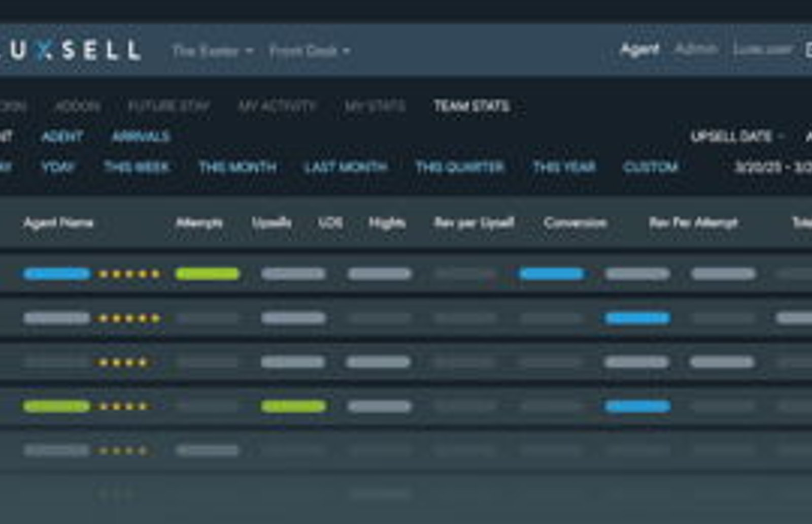The width and height of the screenshot is (812, 524).
Task: Sort by Upsells column header
Action: click(272, 222)
